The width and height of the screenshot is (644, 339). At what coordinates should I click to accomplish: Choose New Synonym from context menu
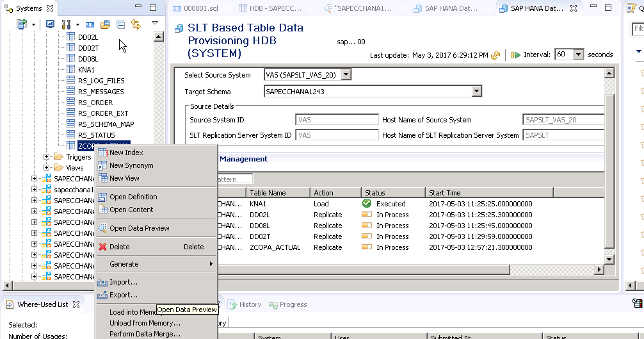[x=156, y=165]
